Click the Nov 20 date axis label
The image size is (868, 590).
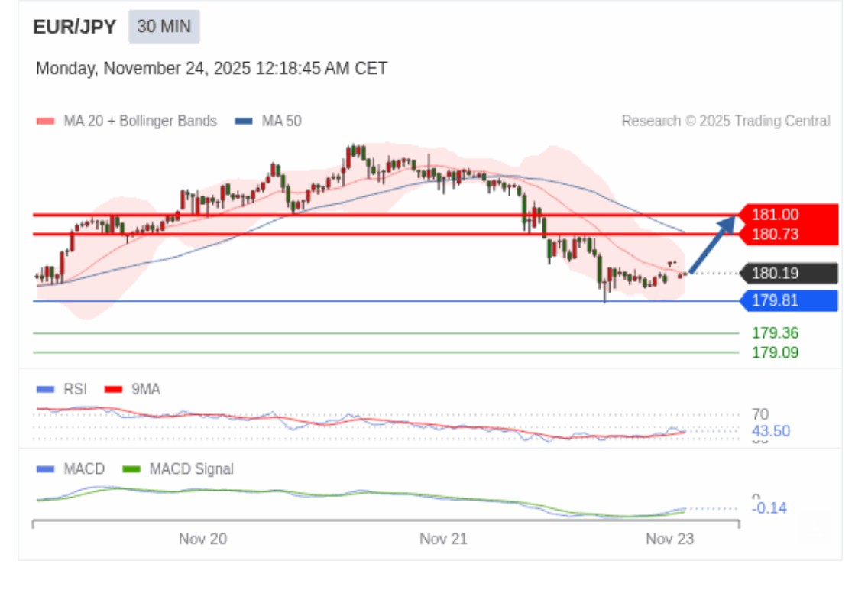[x=202, y=540]
